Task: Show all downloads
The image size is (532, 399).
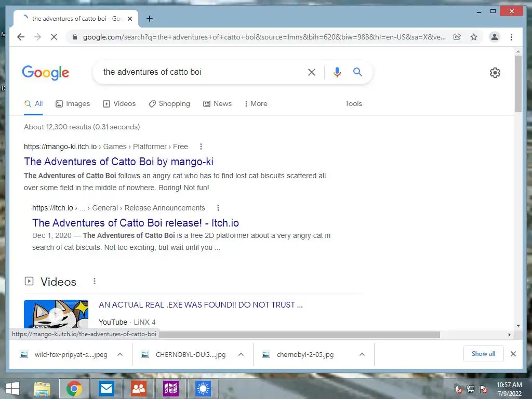Action: click(x=483, y=354)
